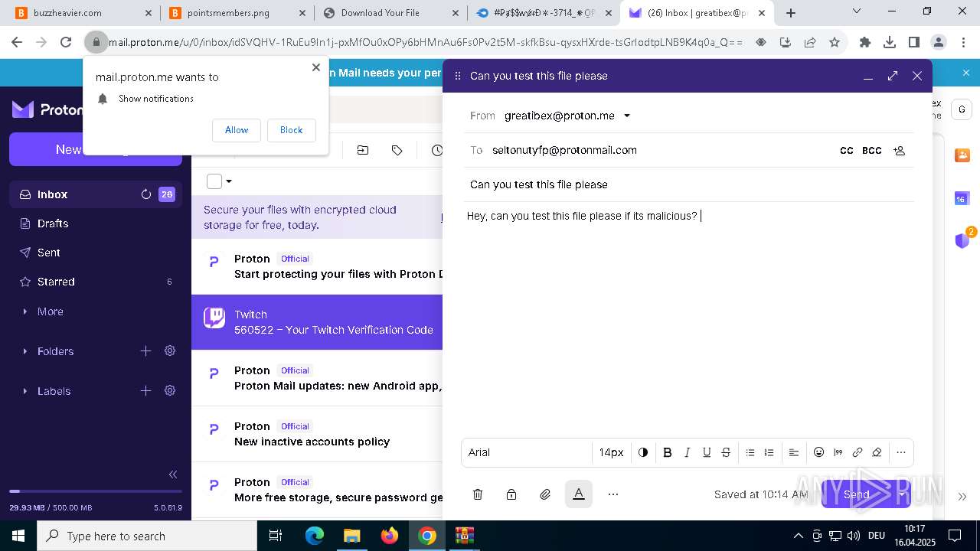
Task: Open the Starred folder
Action: (x=96, y=282)
